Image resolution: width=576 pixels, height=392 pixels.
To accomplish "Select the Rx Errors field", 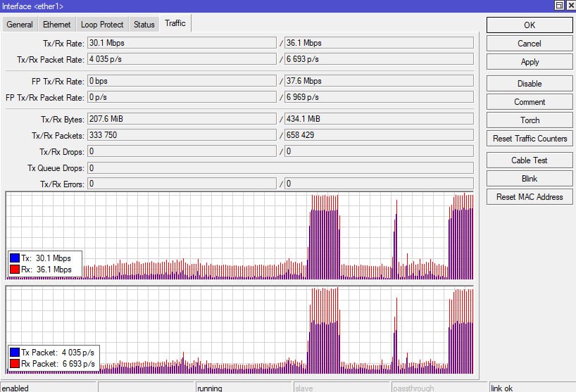I will [x=379, y=184].
